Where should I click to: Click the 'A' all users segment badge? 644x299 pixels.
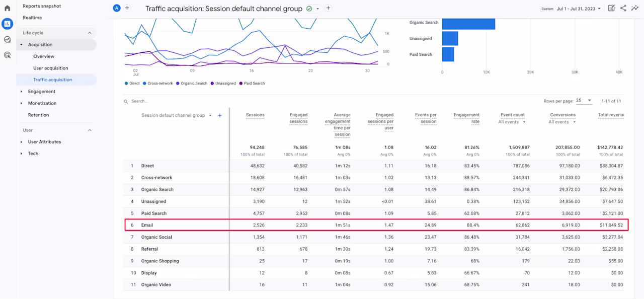coord(117,8)
